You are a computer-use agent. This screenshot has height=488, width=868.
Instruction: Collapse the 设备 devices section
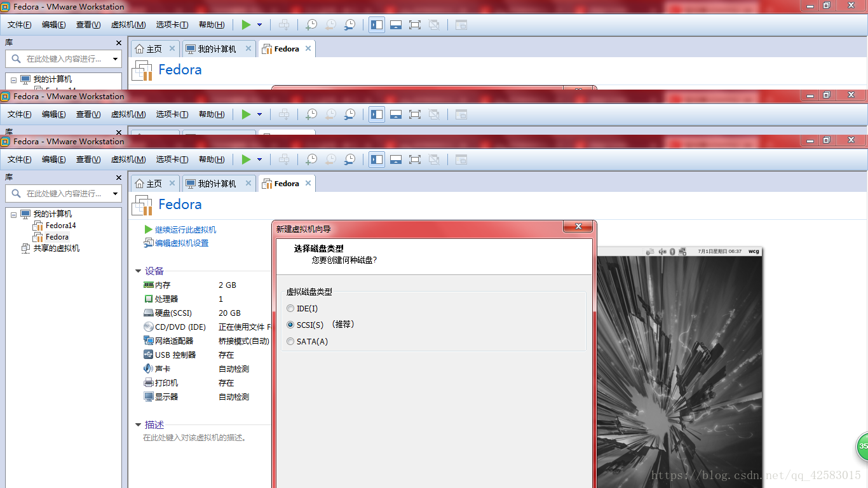138,271
